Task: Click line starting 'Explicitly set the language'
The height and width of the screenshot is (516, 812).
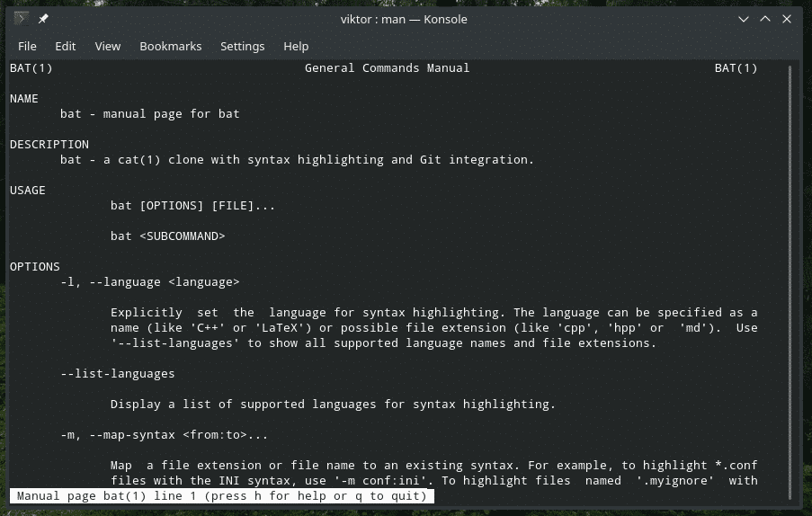Action: tap(434, 313)
